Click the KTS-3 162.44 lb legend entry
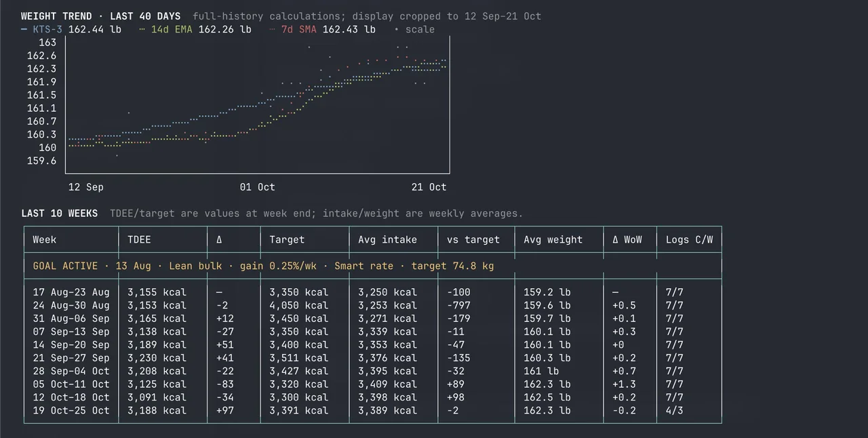This screenshot has height=438, width=868. tap(71, 29)
